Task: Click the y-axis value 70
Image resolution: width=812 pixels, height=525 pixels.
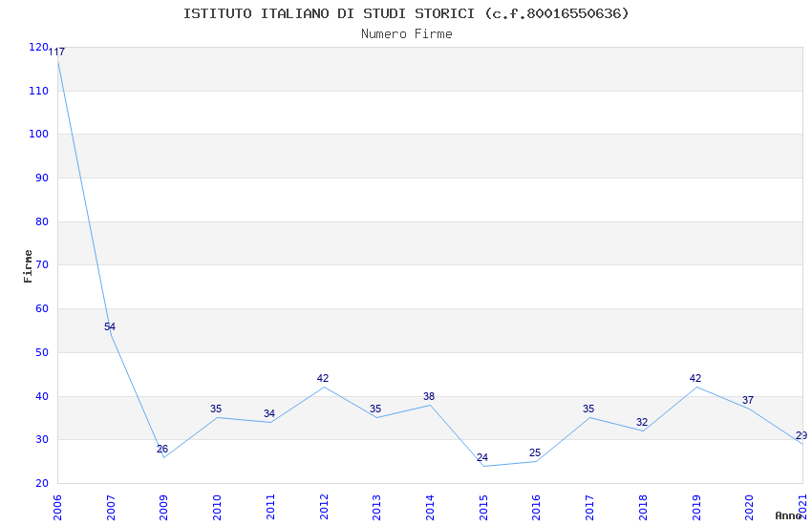Action: click(x=41, y=264)
